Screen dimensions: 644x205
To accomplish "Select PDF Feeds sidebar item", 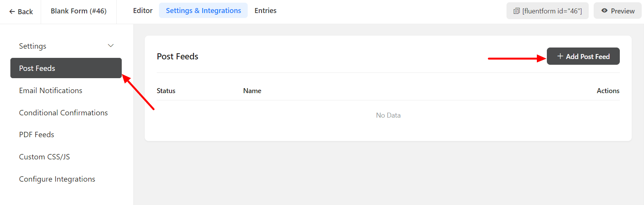I will [x=36, y=134].
